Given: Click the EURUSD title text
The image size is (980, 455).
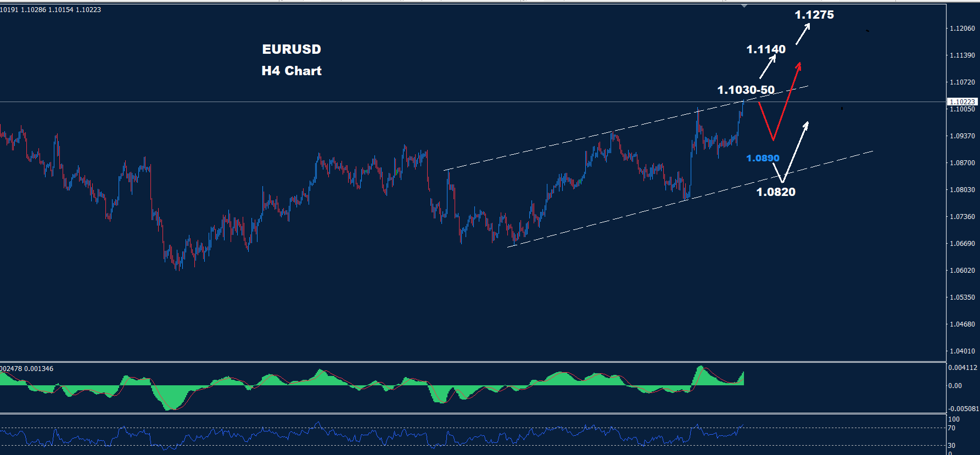Looking at the screenshot, I should (292, 49).
